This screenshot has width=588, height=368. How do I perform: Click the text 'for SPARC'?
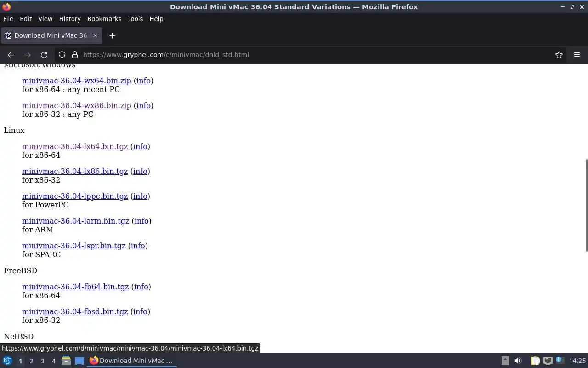tap(41, 254)
